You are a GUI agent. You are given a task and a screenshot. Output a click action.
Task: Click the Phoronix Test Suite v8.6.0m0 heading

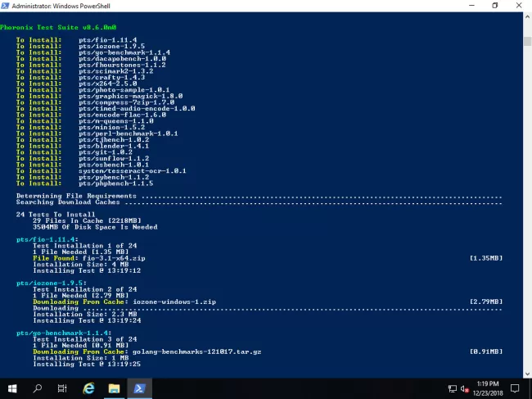58,28
